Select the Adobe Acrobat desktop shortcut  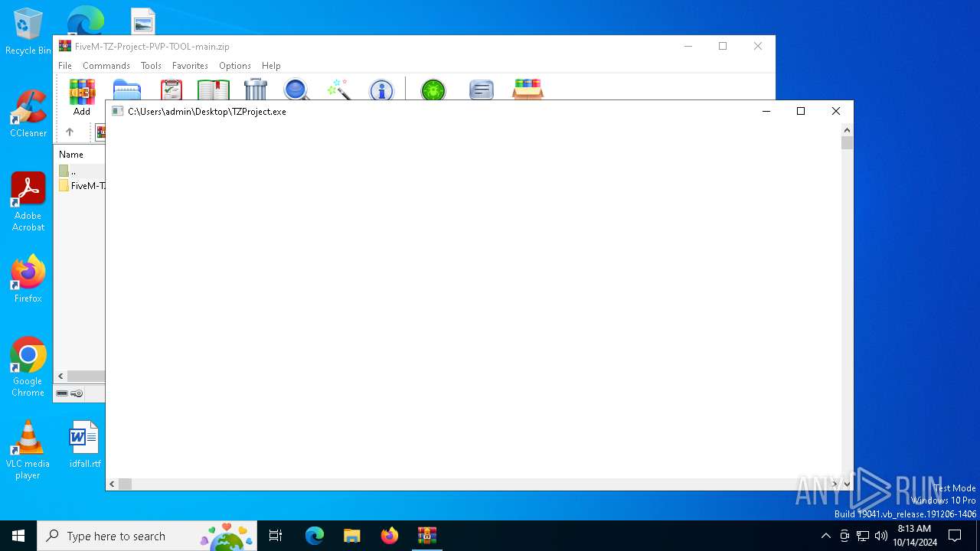click(x=28, y=202)
